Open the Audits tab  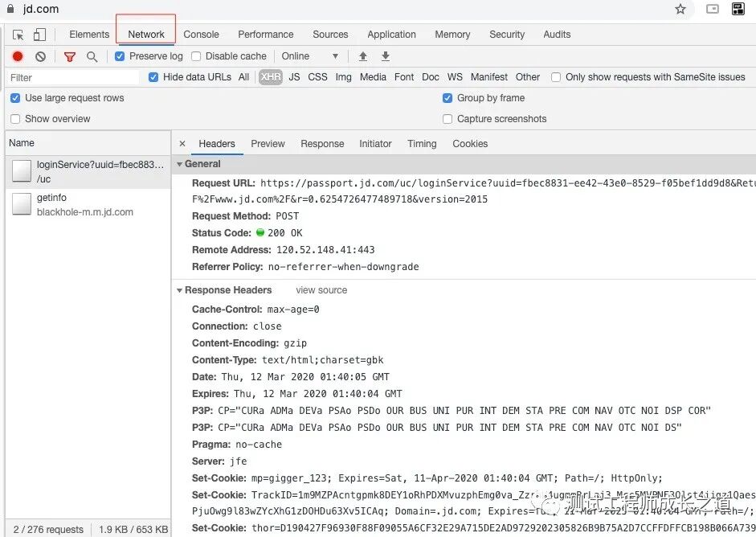[557, 35]
